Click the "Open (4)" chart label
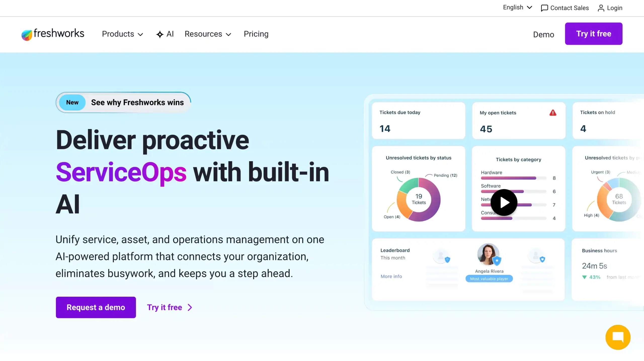 [392, 217]
